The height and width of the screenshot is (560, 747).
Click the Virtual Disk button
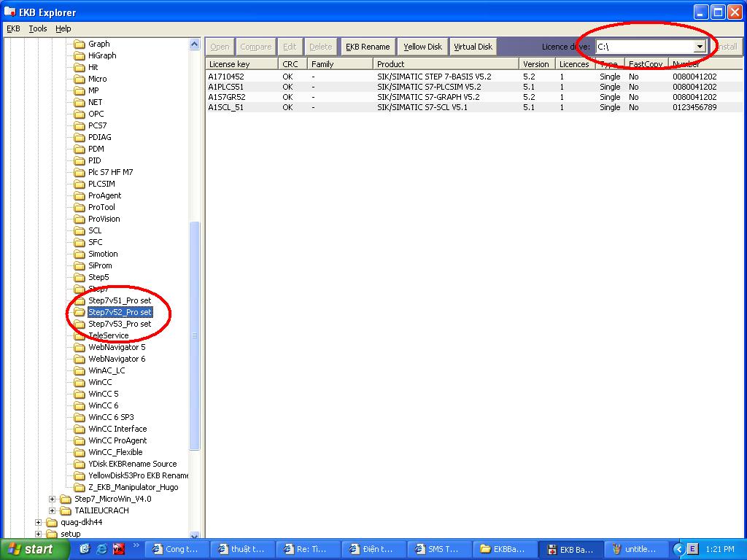[473, 47]
